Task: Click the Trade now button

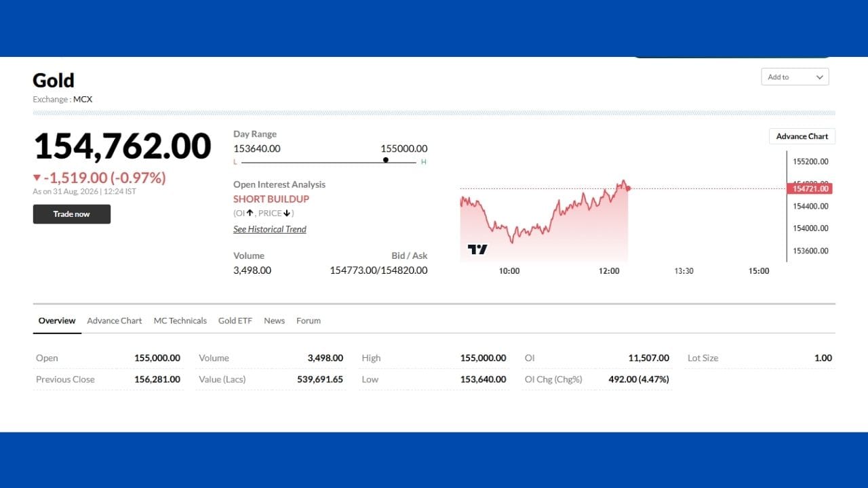Action: click(x=72, y=214)
